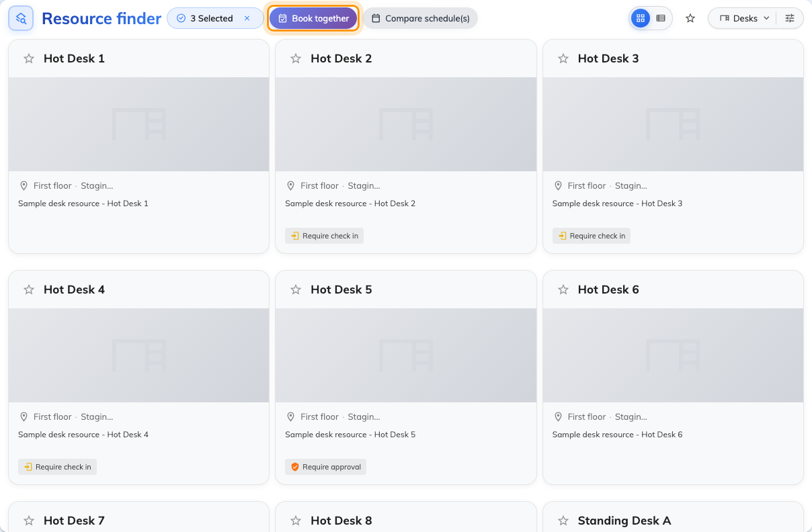Click the Resource finder logo icon
Viewport: 812px width, 532px height.
[21, 18]
